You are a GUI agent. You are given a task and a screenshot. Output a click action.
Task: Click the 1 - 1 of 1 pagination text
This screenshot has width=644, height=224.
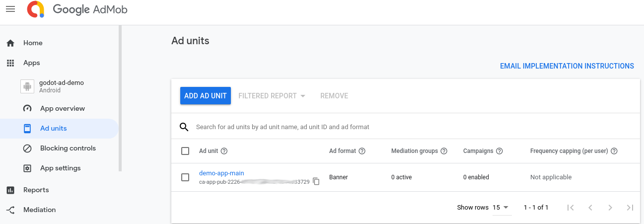click(536, 208)
